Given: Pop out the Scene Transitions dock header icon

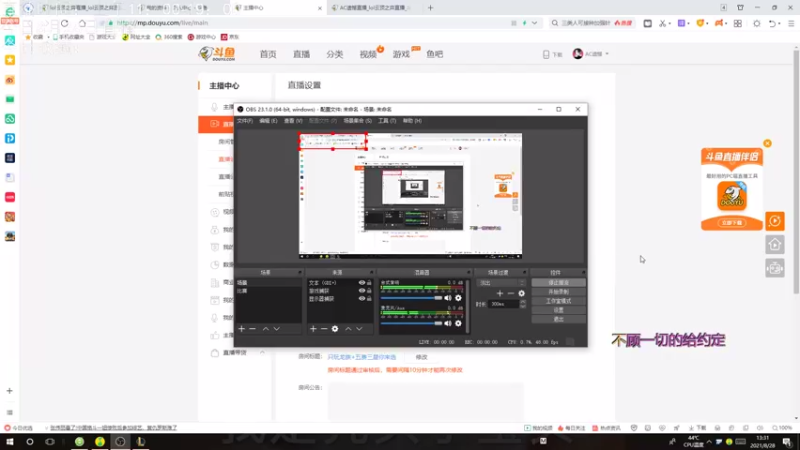Looking at the screenshot, I should (524, 272).
